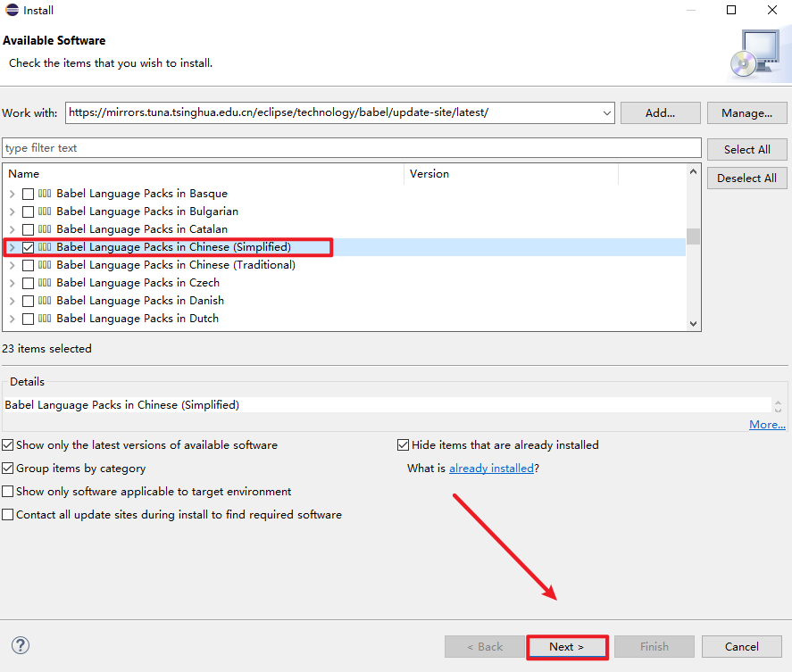
Task: Enable Contact all update sites checkbox
Action: (8, 515)
